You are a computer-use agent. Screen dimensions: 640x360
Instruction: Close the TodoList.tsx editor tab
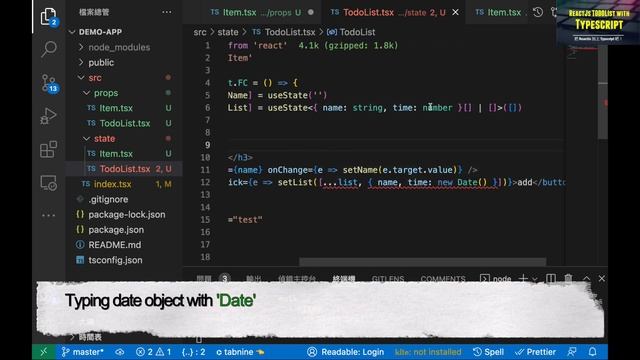(x=456, y=12)
